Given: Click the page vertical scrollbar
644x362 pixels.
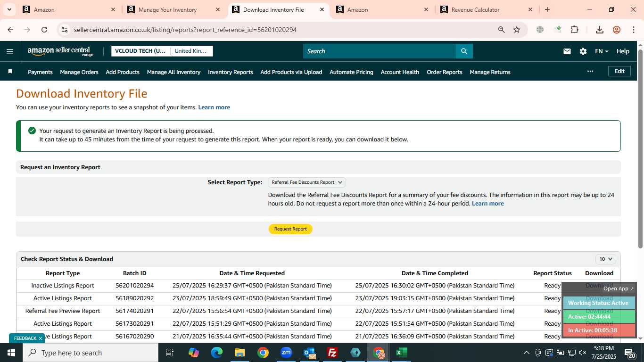Looking at the screenshot, I should click(640, 148).
